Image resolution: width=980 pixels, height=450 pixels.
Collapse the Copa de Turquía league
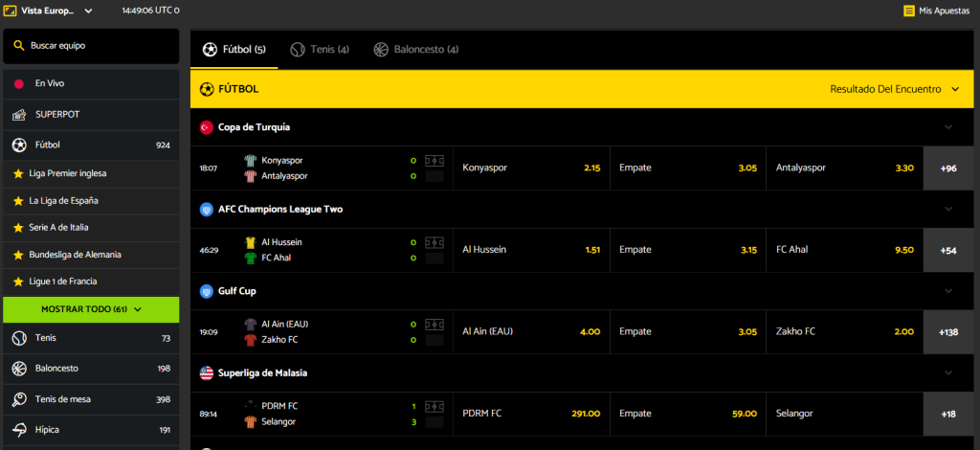pos(948,127)
